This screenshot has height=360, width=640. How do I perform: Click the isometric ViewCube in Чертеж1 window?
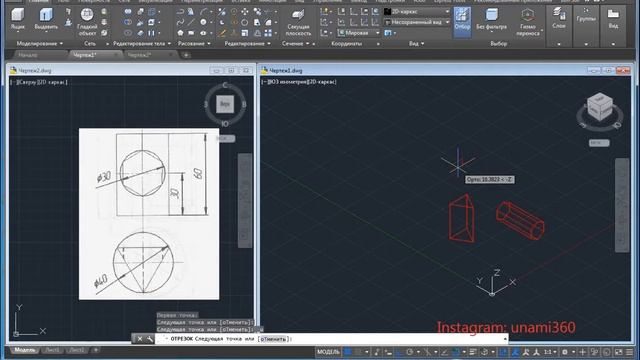(x=600, y=107)
